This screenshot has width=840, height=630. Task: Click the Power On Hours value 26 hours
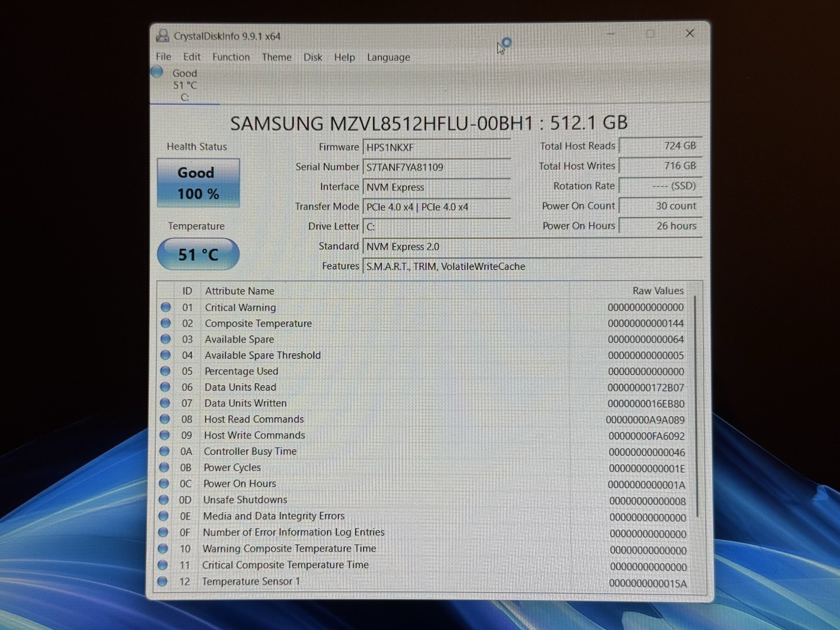660,226
